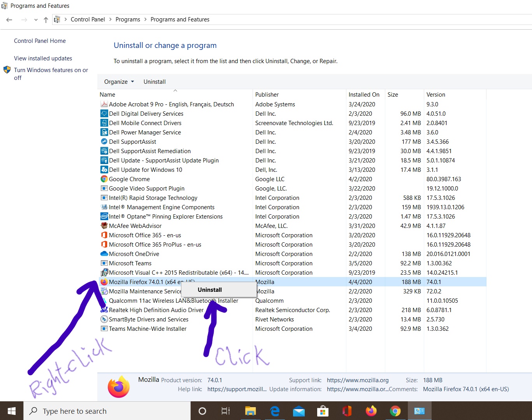Viewport: 532px width, 420px height.
Task: Open the Windows Start menu
Action: (x=12, y=411)
